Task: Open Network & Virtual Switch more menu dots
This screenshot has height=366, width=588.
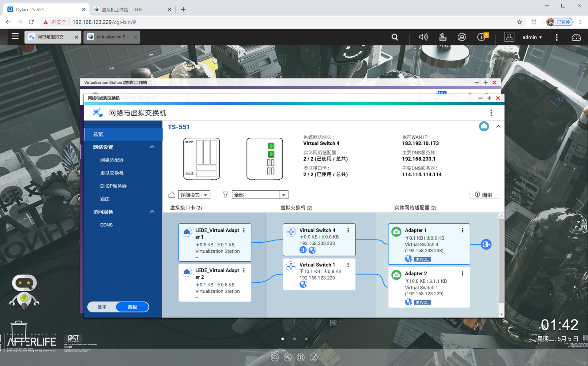Action: coord(491,113)
